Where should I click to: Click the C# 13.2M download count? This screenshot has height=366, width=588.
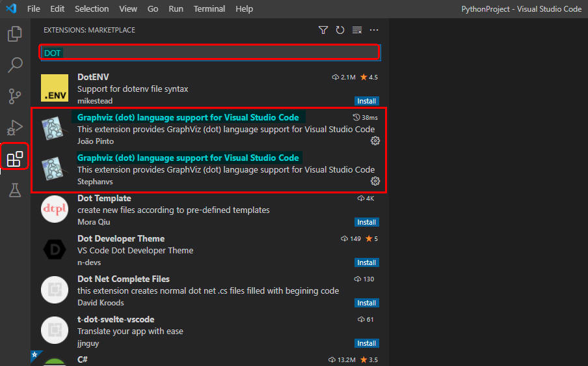(342, 359)
